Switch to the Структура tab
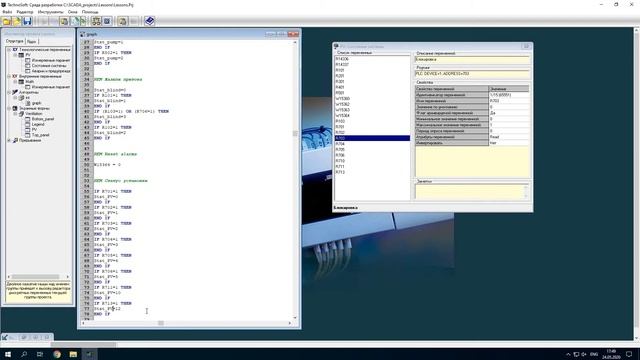Viewport: 640px width, 360px height. point(15,41)
